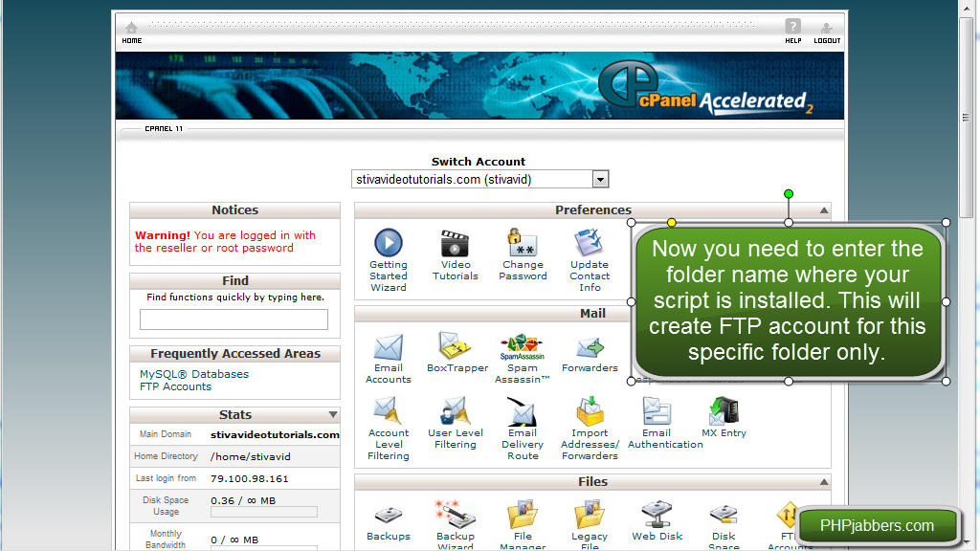Click home directory /home/stivavid value
Viewport: 980px width, 551px height.
click(250, 456)
